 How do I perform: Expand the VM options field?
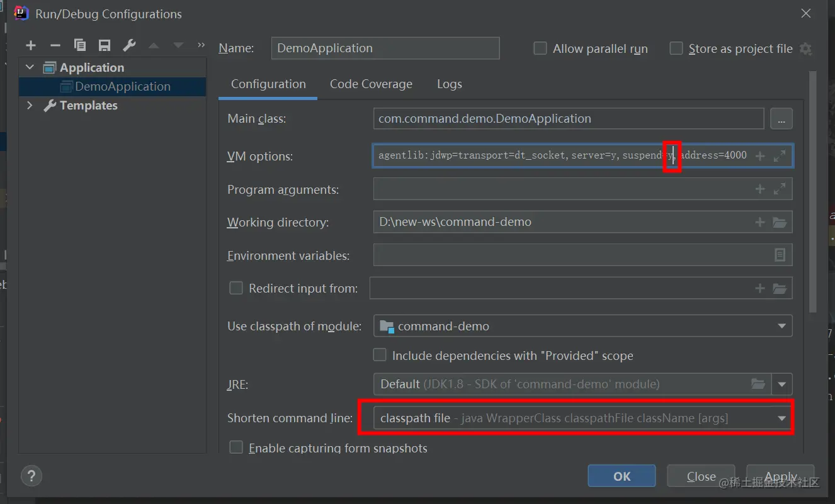pos(780,155)
